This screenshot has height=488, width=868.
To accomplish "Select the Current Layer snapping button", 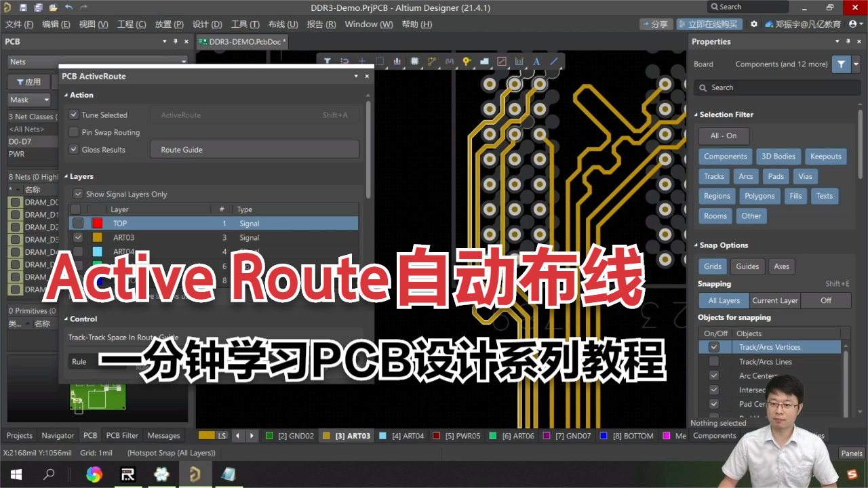I will point(775,300).
